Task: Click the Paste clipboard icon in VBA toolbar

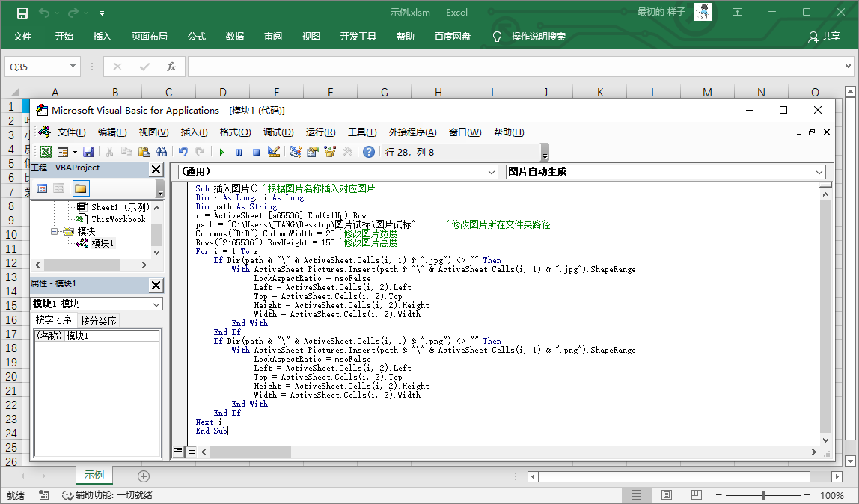Action: (144, 152)
